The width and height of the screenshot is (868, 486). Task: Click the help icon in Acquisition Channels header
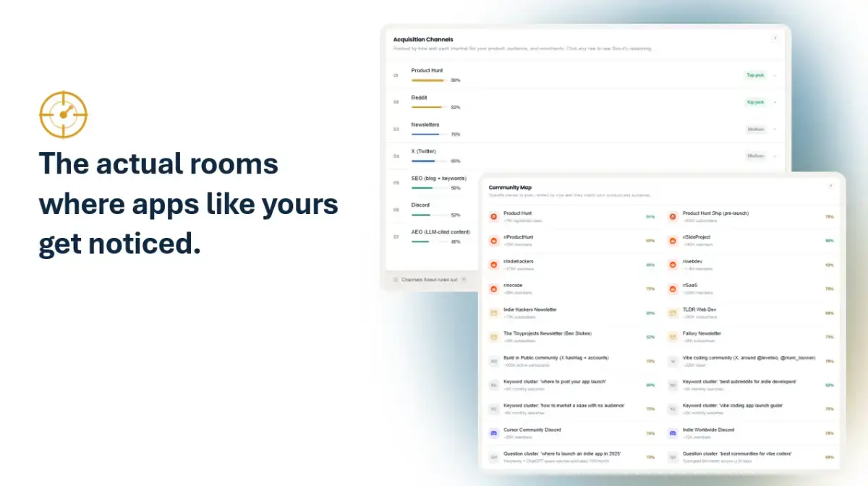coord(775,38)
